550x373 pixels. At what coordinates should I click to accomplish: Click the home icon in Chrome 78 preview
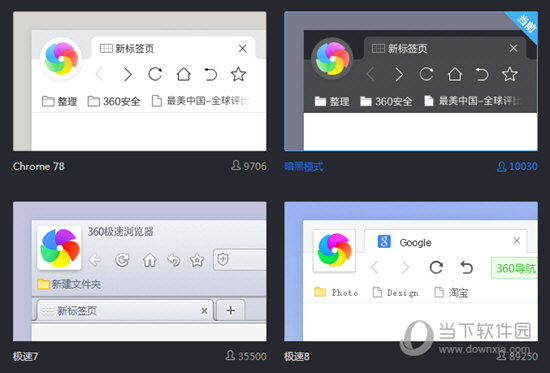[183, 74]
